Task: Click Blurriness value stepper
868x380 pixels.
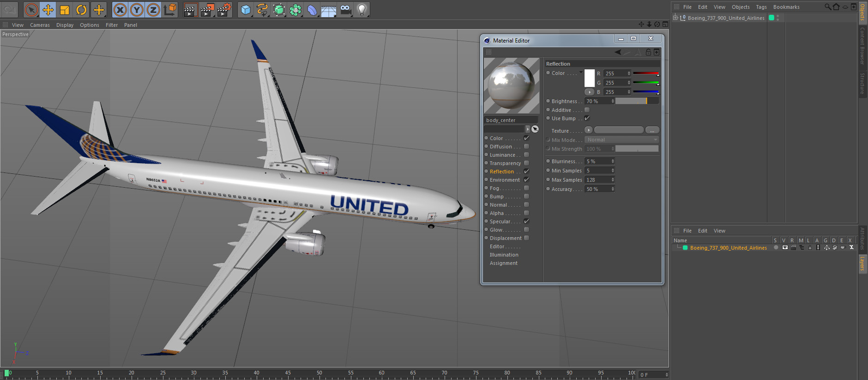Action: [613, 161]
